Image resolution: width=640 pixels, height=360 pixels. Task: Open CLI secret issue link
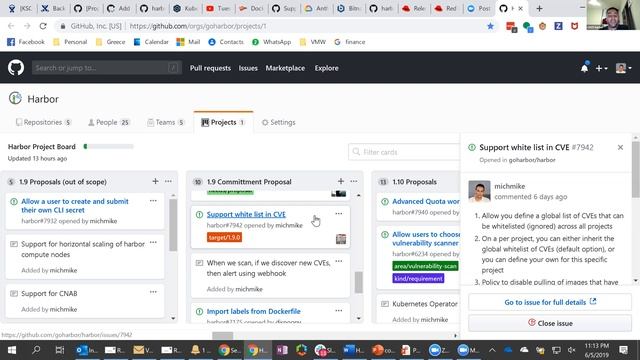pyautogui.click(x=75, y=205)
